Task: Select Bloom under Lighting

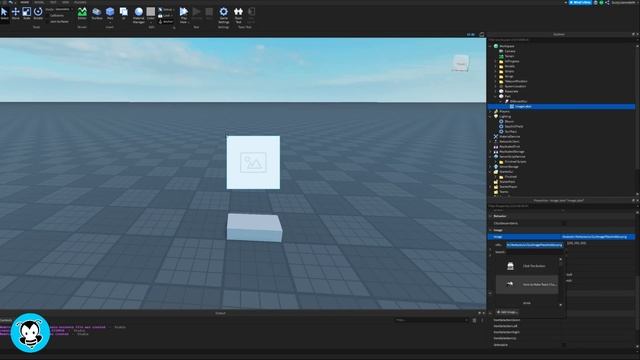Action: [509, 121]
